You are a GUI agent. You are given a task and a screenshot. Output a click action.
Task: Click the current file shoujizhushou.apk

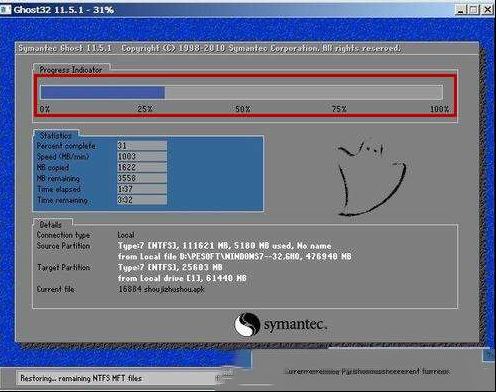pyautogui.click(x=161, y=289)
